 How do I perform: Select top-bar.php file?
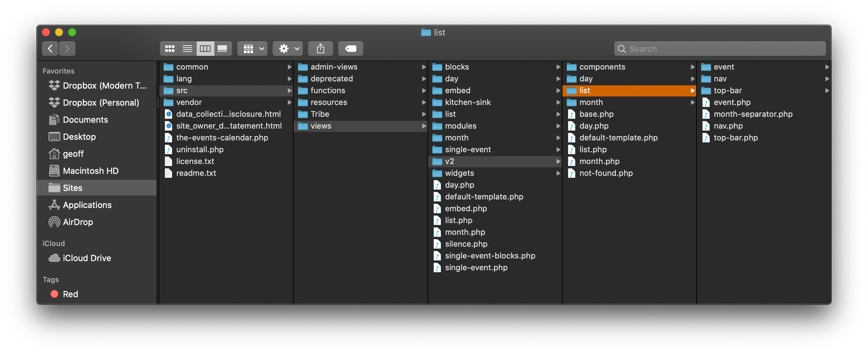764,138
